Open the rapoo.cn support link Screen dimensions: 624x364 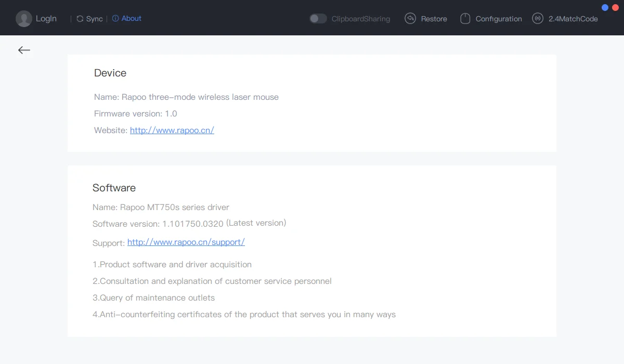click(x=186, y=242)
